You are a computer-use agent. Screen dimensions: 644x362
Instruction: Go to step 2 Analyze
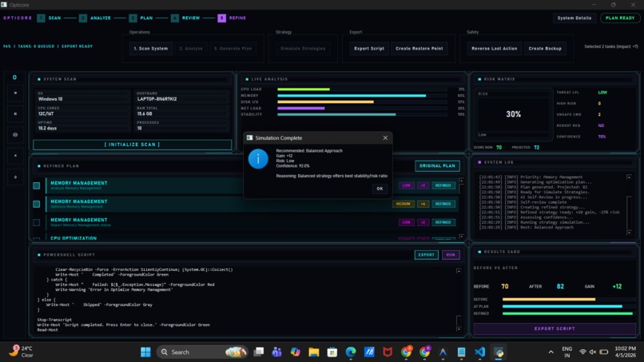(x=95, y=18)
